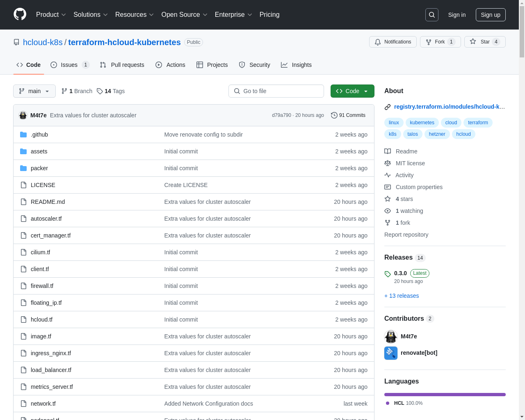Click the Notifications bell icon
The image size is (525, 420).
coord(378,42)
